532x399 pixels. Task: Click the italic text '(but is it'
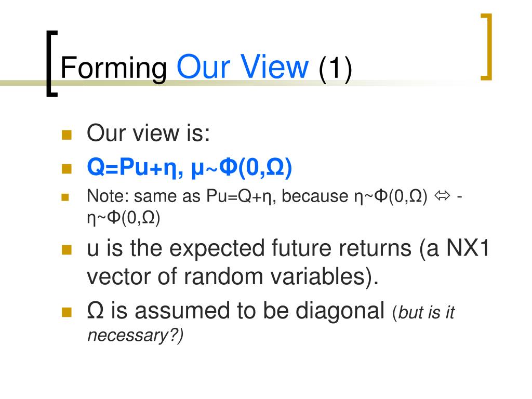[423, 312]
